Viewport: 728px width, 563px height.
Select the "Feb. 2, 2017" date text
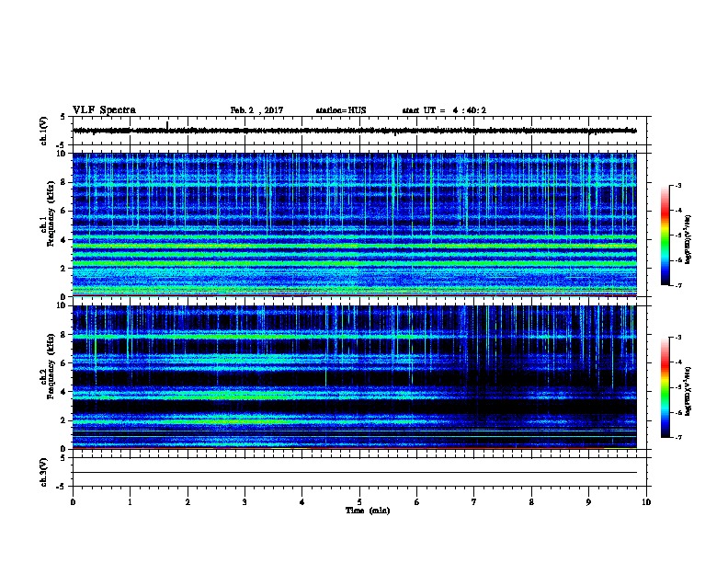coord(256,110)
